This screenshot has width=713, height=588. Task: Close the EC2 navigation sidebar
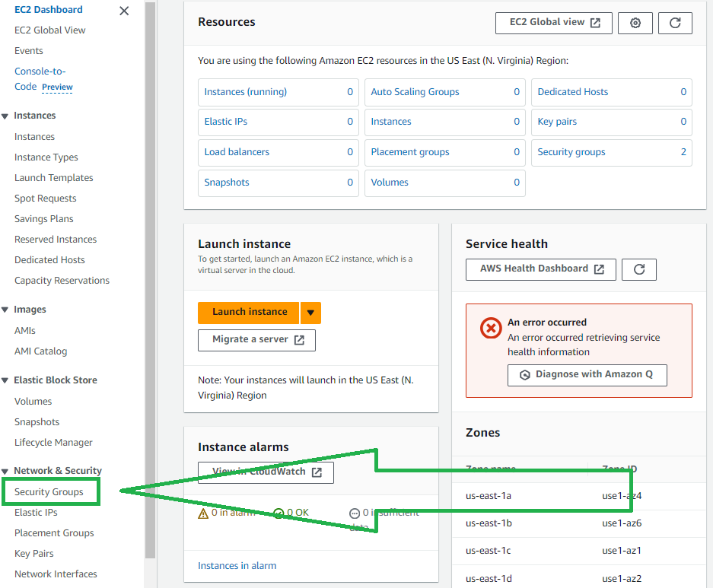tap(124, 11)
